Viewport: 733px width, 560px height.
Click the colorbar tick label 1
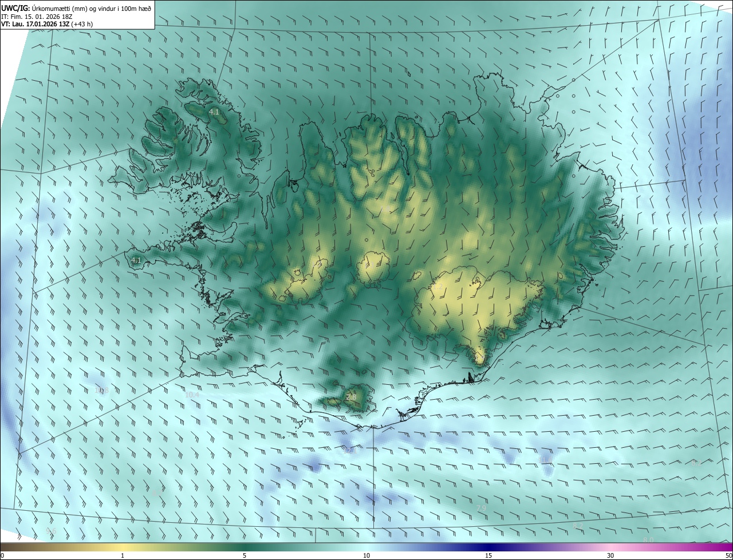(123, 555)
